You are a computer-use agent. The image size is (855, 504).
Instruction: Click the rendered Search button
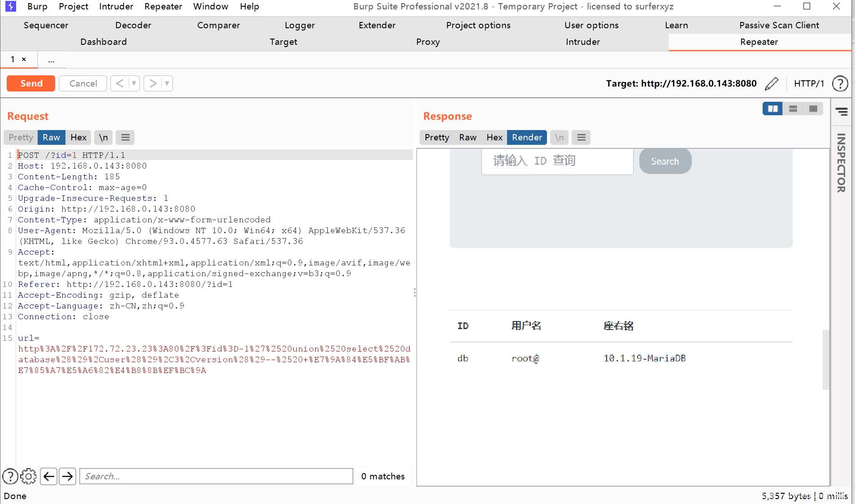click(x=665, y=161)
